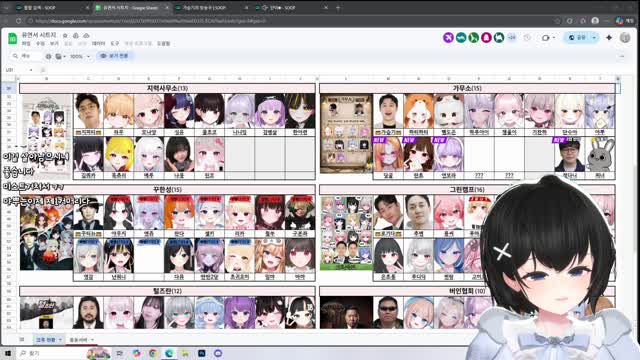Click the 지력사무소 team poster image

point(47,136)
